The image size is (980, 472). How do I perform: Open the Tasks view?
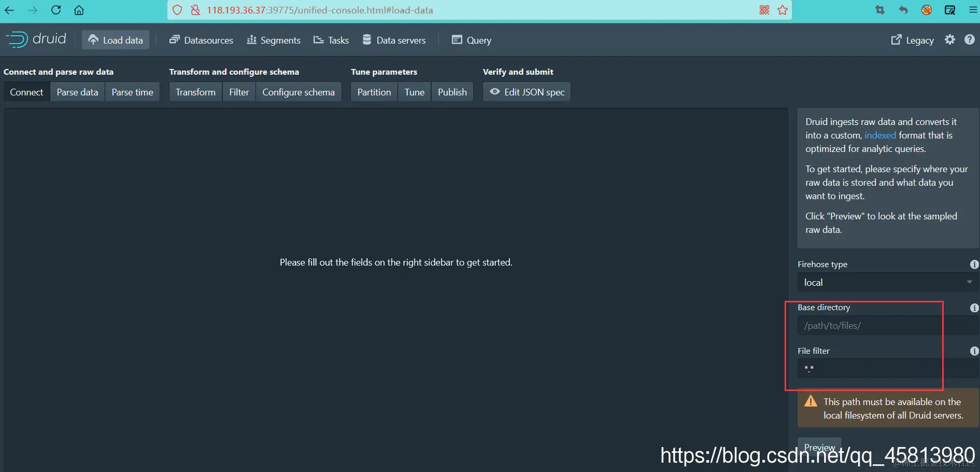pos(331,40)
